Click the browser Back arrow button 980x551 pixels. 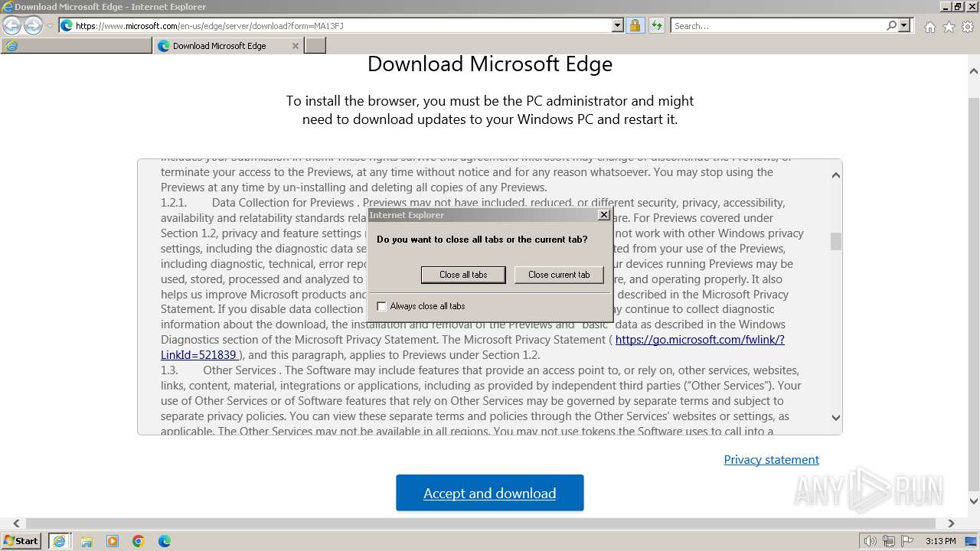coord(12,25)
